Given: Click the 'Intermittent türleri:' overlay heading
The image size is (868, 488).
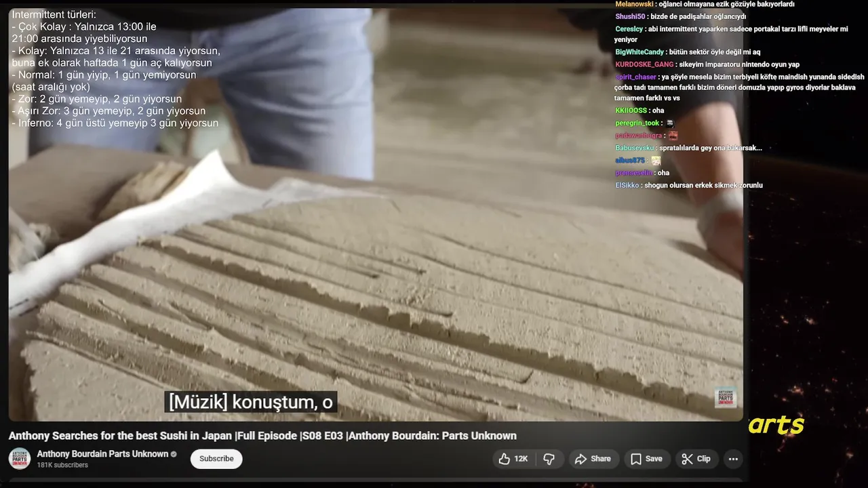Looking at the screenshot, I should pos(54,14).
